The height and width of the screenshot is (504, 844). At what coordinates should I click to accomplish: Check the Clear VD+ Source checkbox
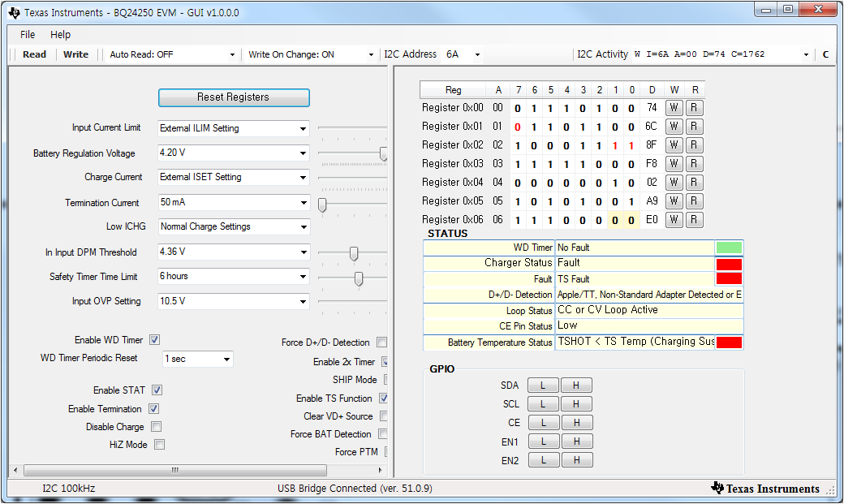(383, 416)
